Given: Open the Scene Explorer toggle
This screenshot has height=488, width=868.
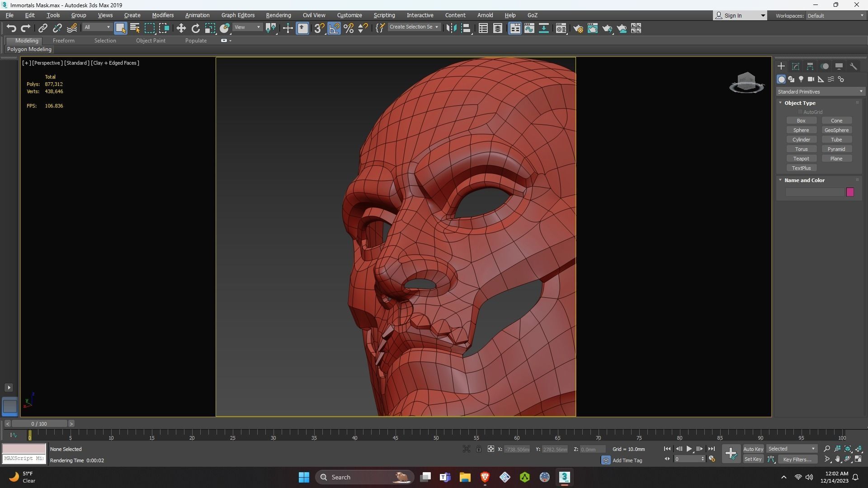Looking at the screenshot, I should (x=483, y=28).
